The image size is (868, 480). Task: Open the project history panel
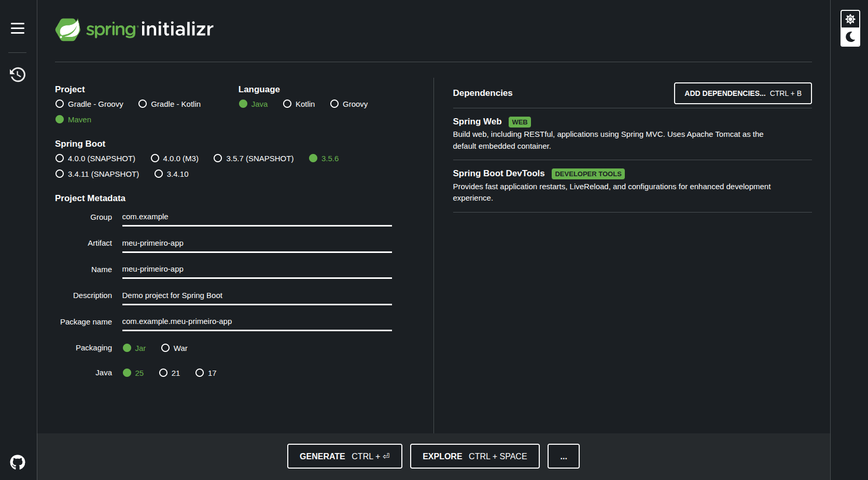[x=17, y=74]
